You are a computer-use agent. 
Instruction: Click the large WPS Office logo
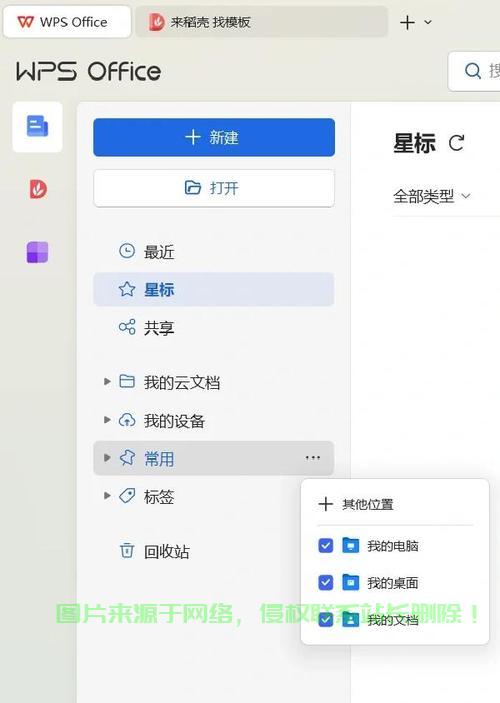tap(88, 71)
